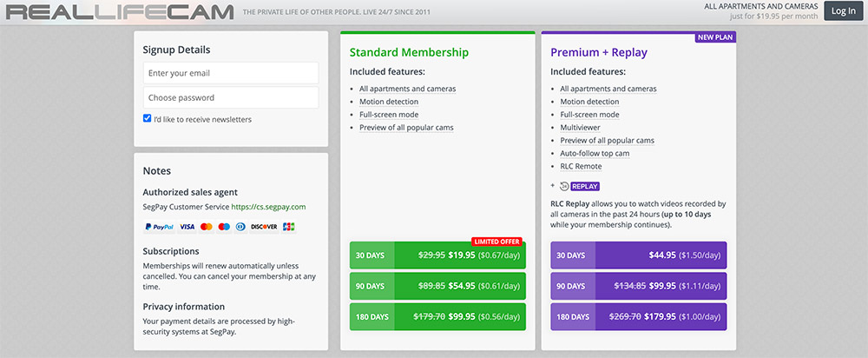This screenshot has height=358, width=868.
Task: Click the Discover card icon
Action: (x=264, y=227)
